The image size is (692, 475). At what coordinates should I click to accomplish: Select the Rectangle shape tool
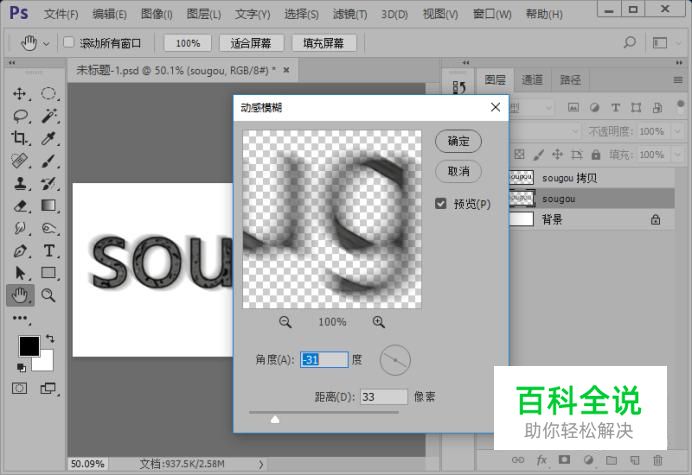click(x=49, y=273)
